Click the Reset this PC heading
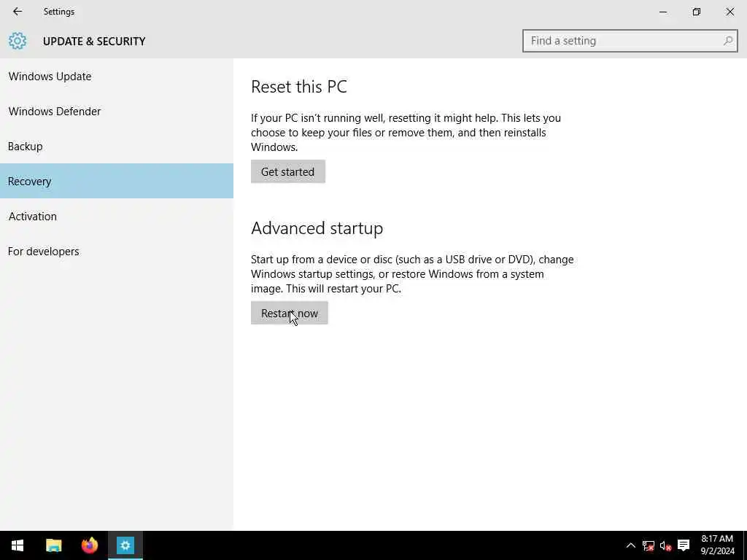This screenshot has width=747, height=560. tap(298, 87)
